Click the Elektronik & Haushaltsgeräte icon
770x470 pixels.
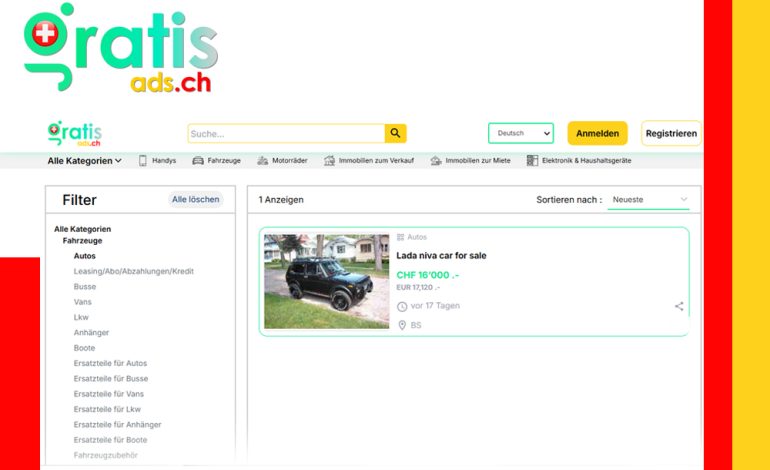point(532,161)
